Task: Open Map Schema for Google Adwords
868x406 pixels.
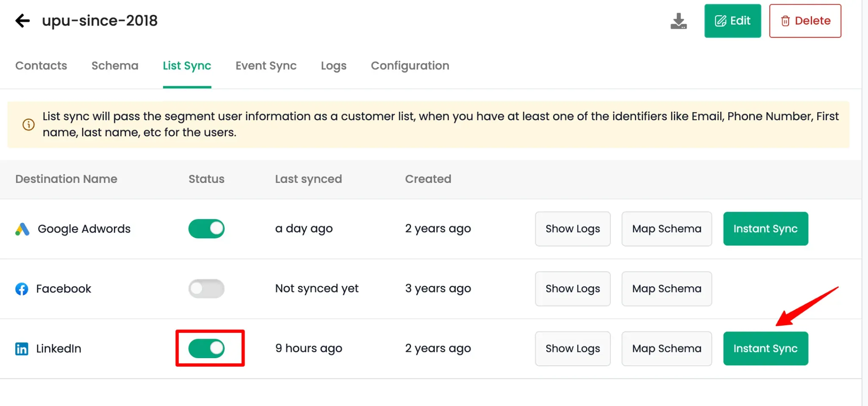Action: click(667, 229)
